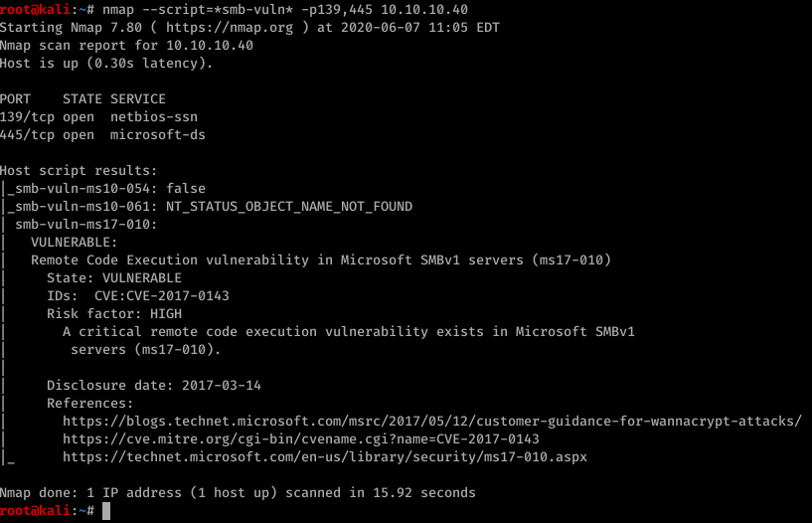Open the technet wannacrypt guidance blog link

coord(432,421)
